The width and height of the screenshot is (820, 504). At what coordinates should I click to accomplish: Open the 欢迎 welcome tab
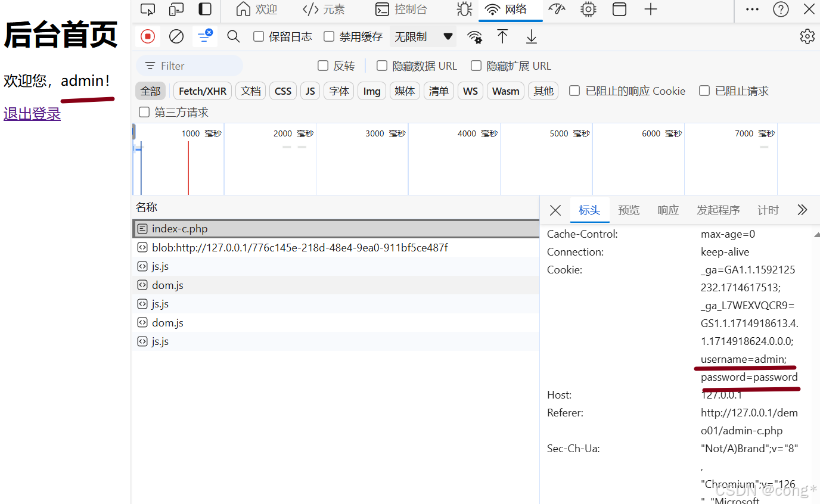pyautogui.click(x=257, y=10)
